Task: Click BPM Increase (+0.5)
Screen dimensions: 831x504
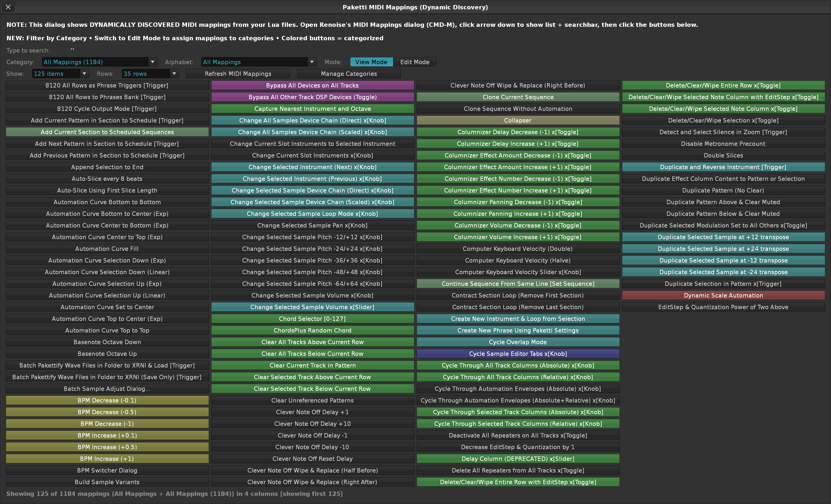Action: tap(107, 447)
